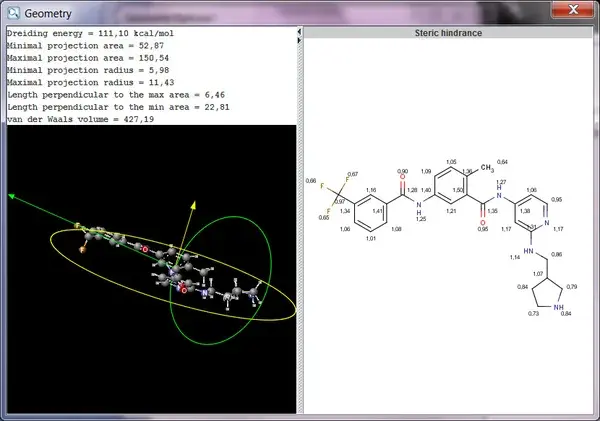Image resolution: width=600 pixels, height=421 pixels.
Task: Click the hindrance value 1,35
Action: [492, 210]
